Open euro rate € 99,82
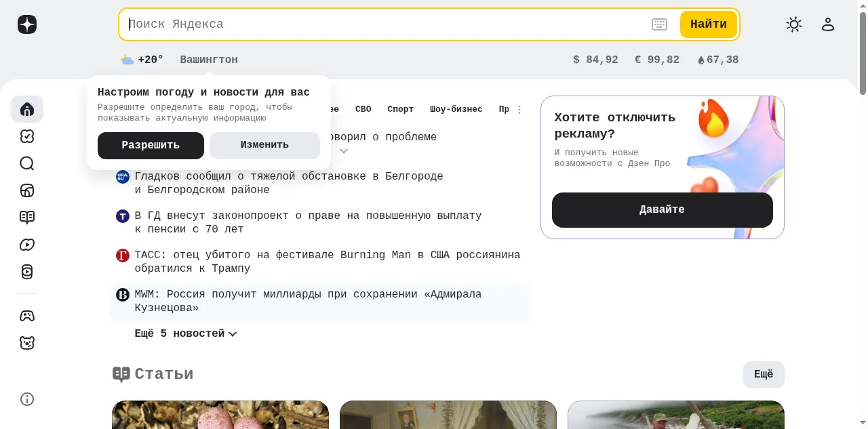Image resolution: width=868 pixels, height=429 pixels. [x=657, y=60]
